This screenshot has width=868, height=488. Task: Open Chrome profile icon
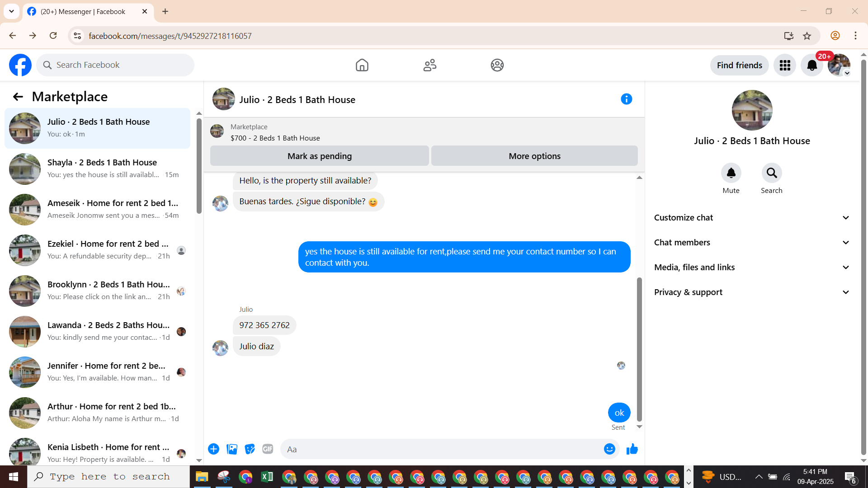835,36
